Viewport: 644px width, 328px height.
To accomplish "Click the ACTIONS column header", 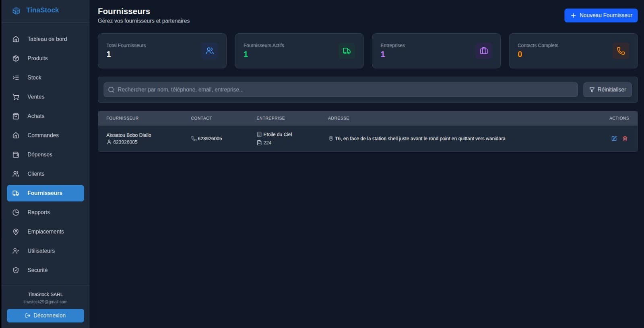I will click(619, 118).
